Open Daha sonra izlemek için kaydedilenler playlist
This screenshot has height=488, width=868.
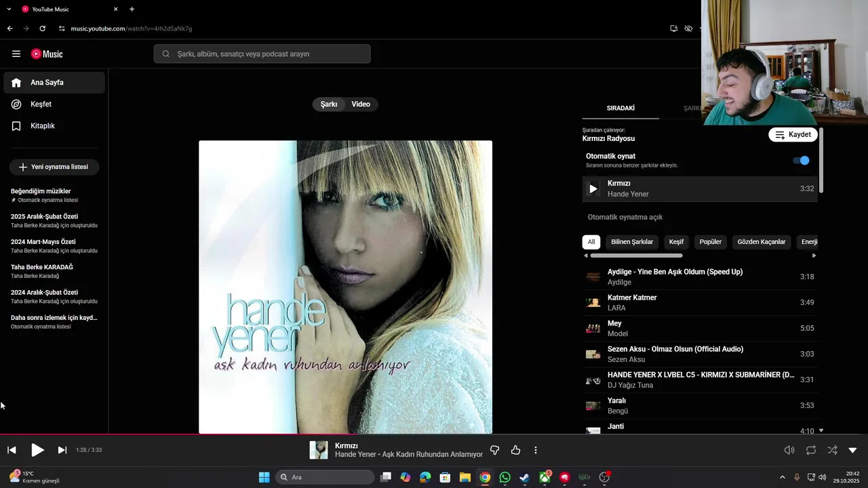point(54,321)
